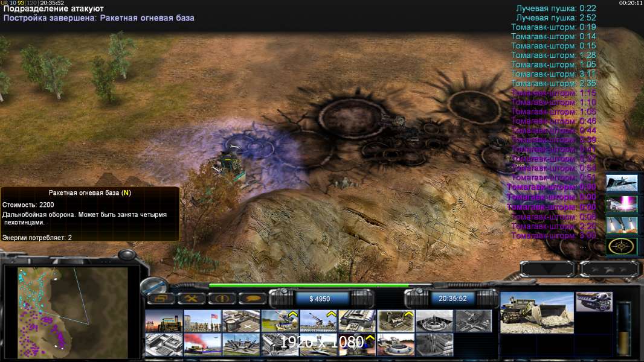Choose the circular walled compound build icon
Screen dimensions: 644x362
pos(396,345)
